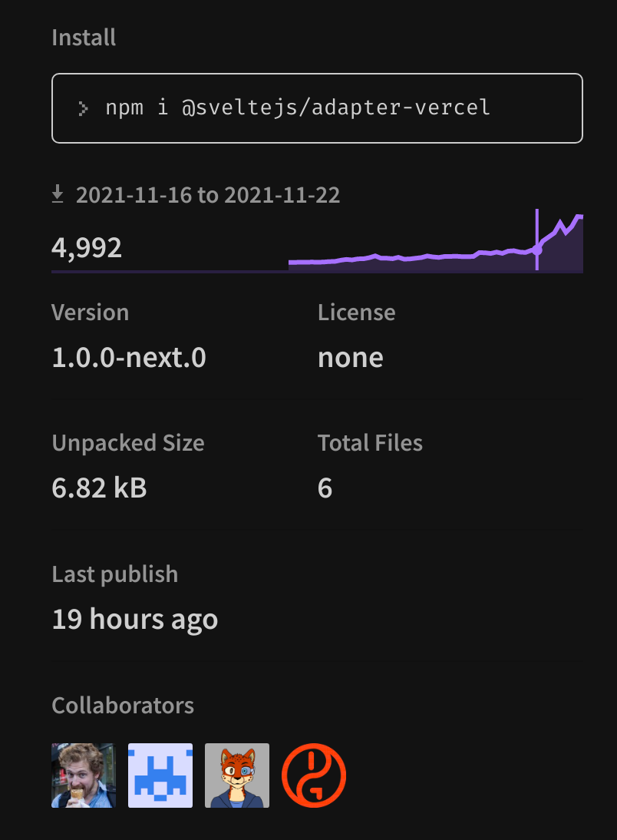Click the Unpacked Size label
The height and width of the screenshot is (840, 617).
pyautogui.click(x=128, y=444)
